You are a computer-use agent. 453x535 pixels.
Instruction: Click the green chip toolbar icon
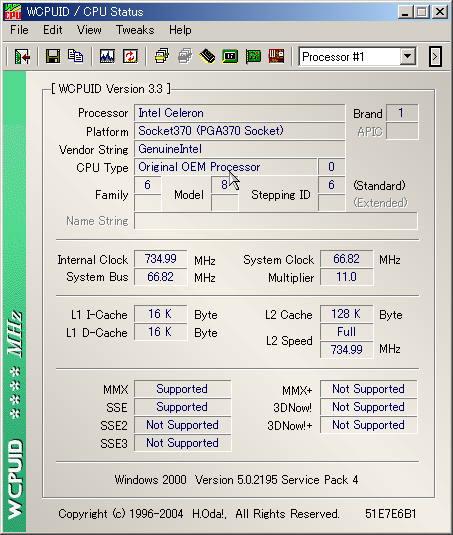(230, 56)
